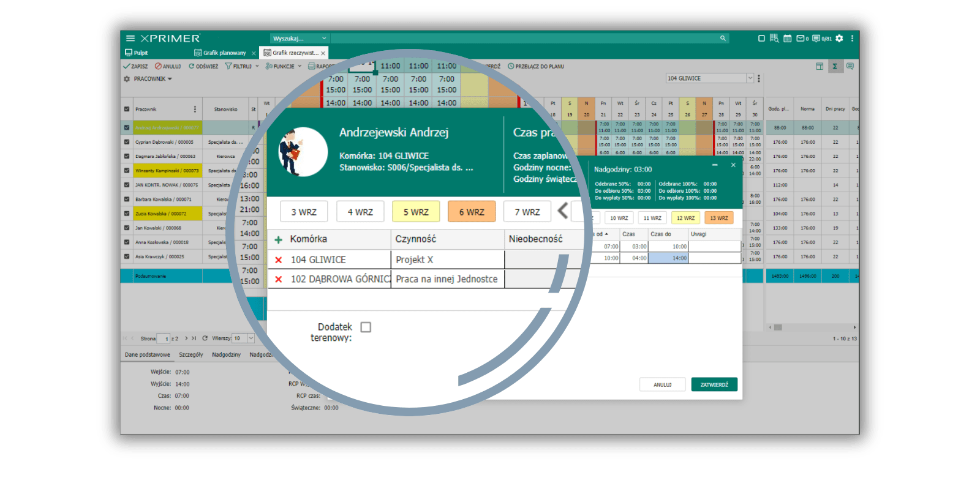Open the Szczegóły tab
The image size is (980, 494).
coord(190,355)
